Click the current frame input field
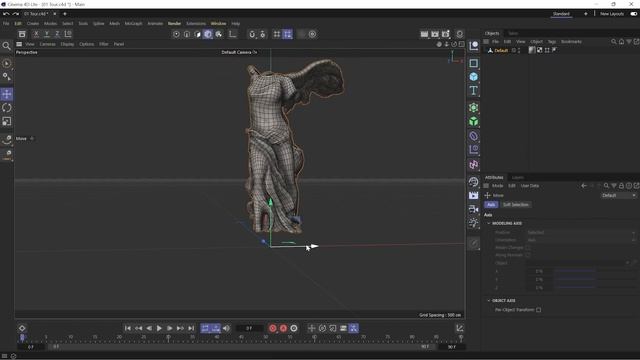The image size is (640, 360). (249, 328)
